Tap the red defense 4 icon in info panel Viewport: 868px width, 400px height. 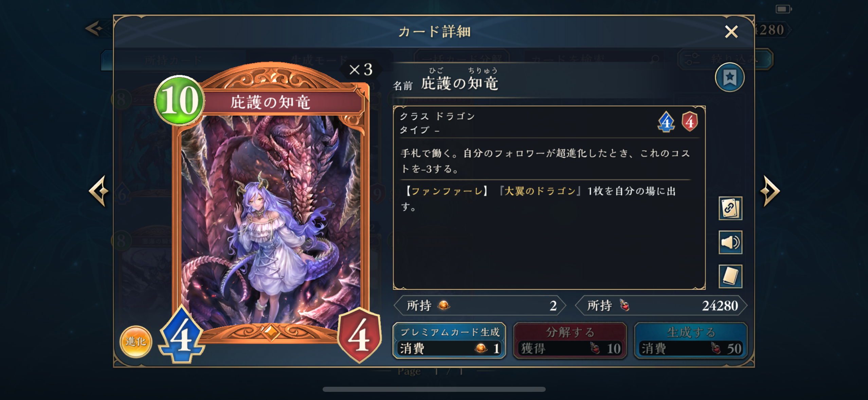pos(689,122)
